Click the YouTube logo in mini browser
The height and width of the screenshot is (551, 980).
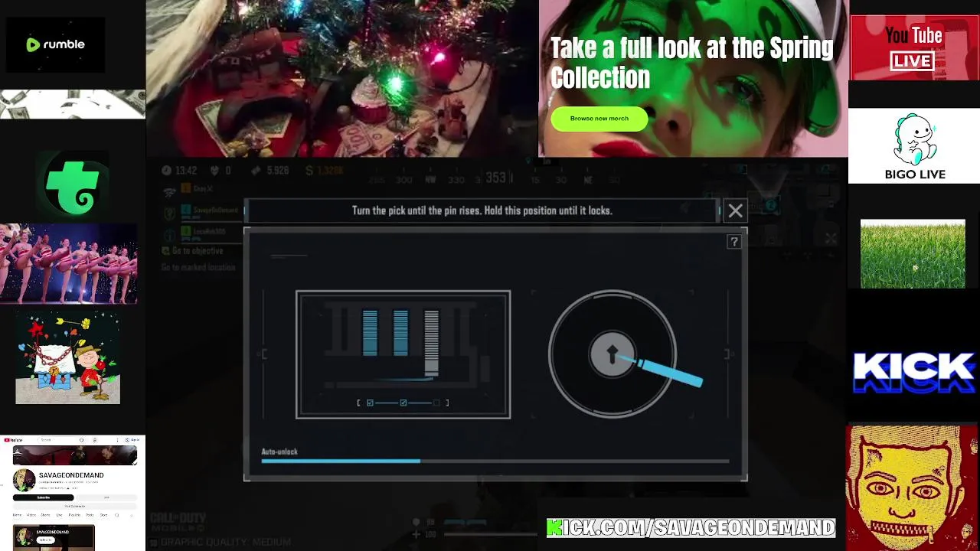tap(13, 440)
